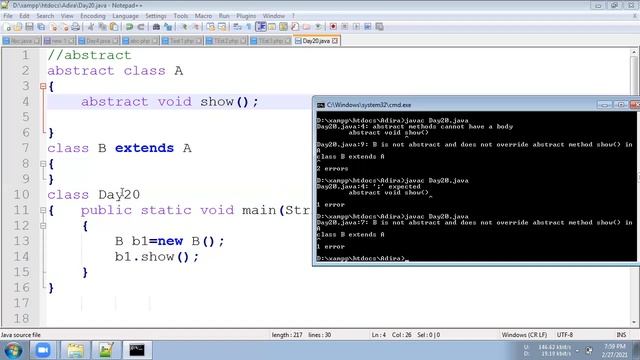Toggle Folder as Workspace icon
640x360 pixels.
pyautogui.click(x=306, y=27)
